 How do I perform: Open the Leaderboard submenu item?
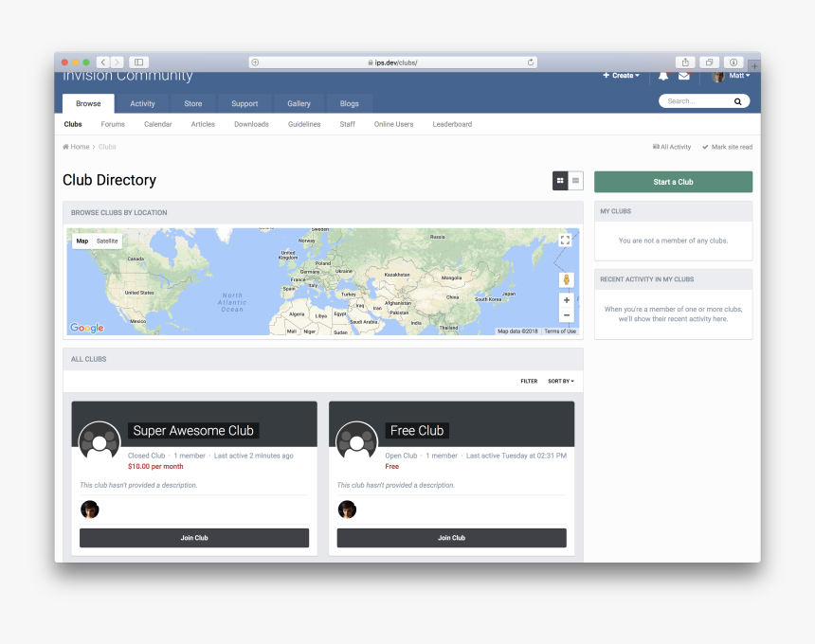click(452, 124)
